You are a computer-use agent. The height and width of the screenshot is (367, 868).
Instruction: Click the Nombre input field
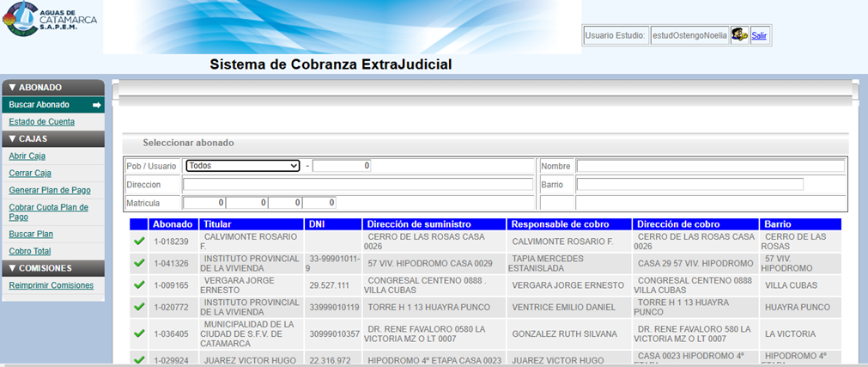[x=710, y=166]
